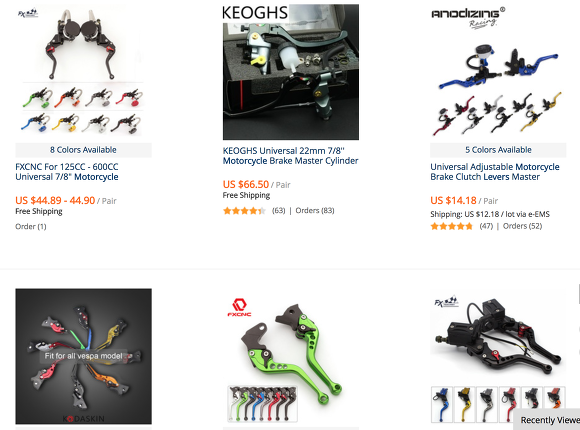This screenshot has width=580, height=430.
Task: Open Universal Adjustable Motorcycle Brake Clutch Levers link
Action: pyautogui.click(x=495, y=172)
